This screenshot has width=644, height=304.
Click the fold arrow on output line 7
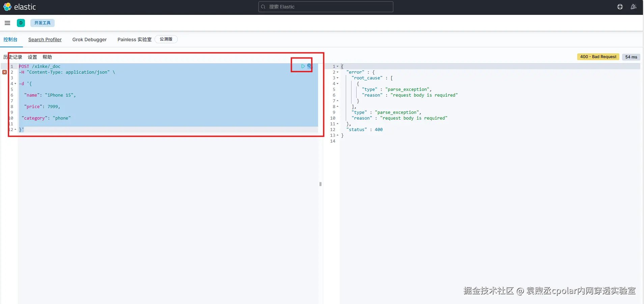click(x=338, y=101)
